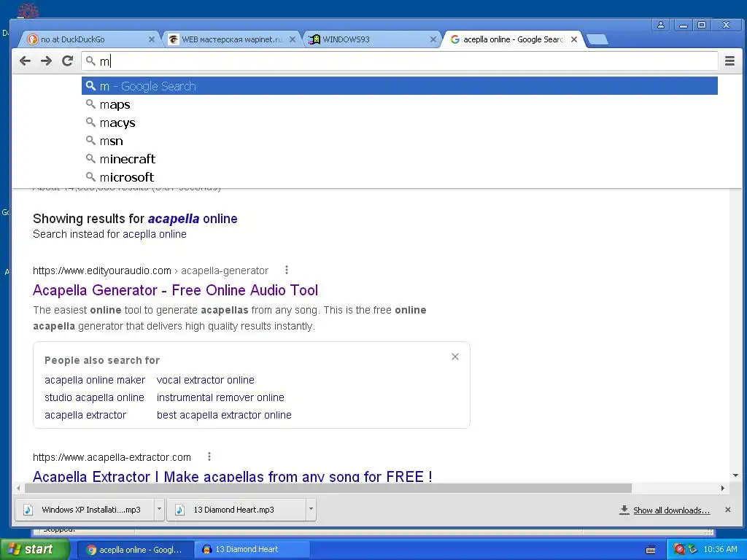Choose the 'microsoft' suggestion
The image size is (747, 560).
pyautogui.click(x=400, y=176)
